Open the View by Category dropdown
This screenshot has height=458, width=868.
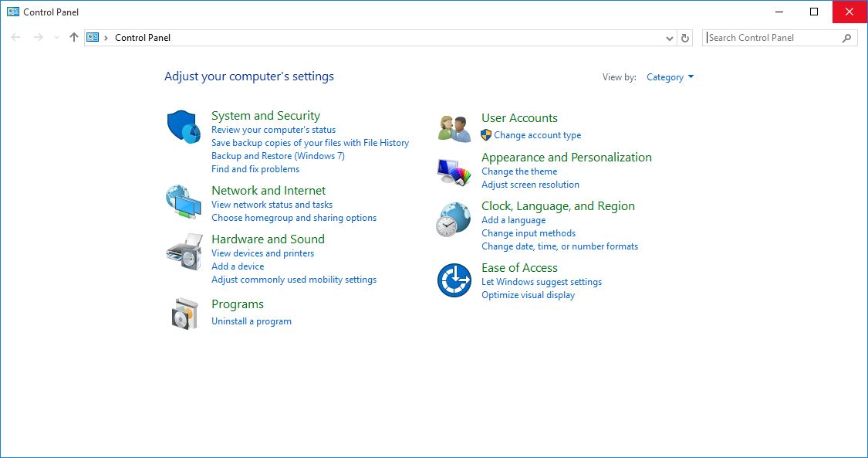tap(670, 77)
